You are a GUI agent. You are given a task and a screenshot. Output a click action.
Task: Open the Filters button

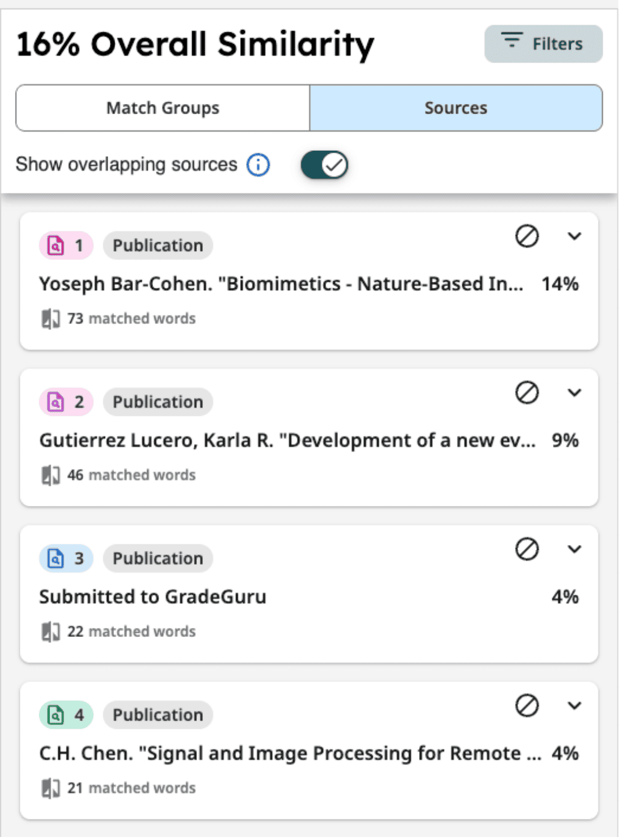(x=545, y=44)
